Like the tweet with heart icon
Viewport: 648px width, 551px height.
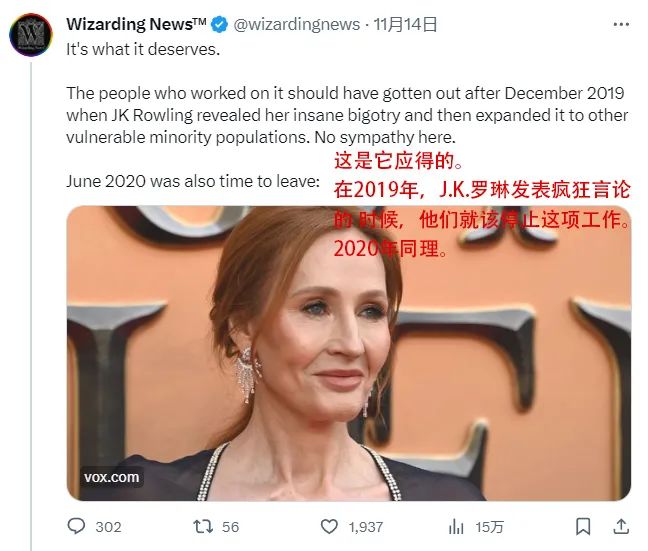coord(329,527)
